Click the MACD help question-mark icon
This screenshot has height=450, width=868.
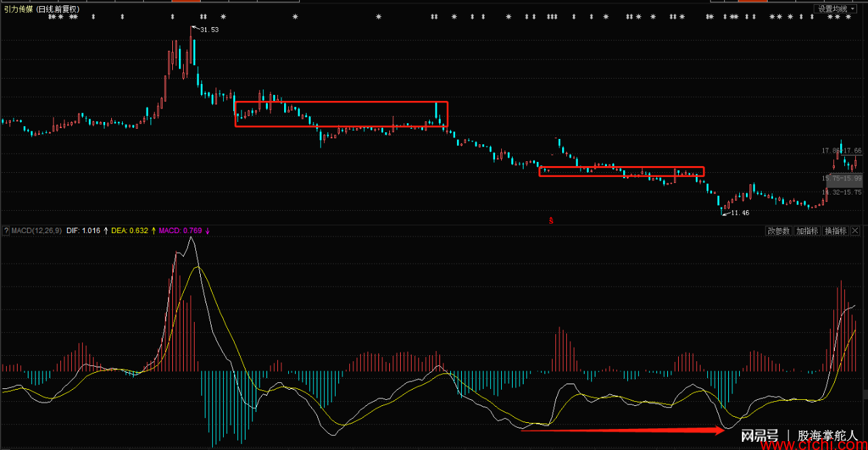pos(6,231)
